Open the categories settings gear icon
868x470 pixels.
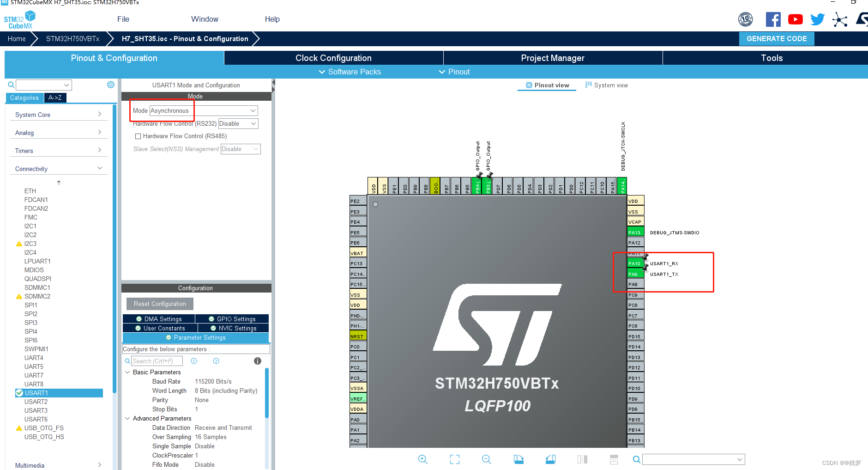click(x=111, y=85)
